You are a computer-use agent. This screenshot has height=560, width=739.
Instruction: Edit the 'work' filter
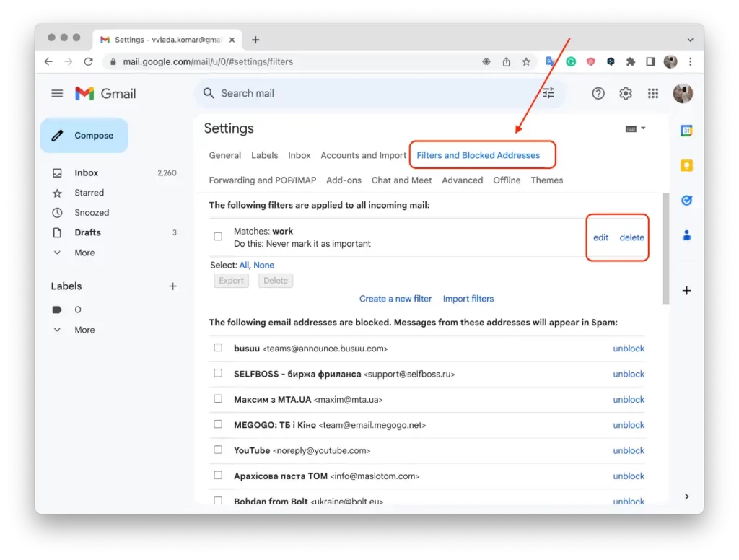(600, 237)
